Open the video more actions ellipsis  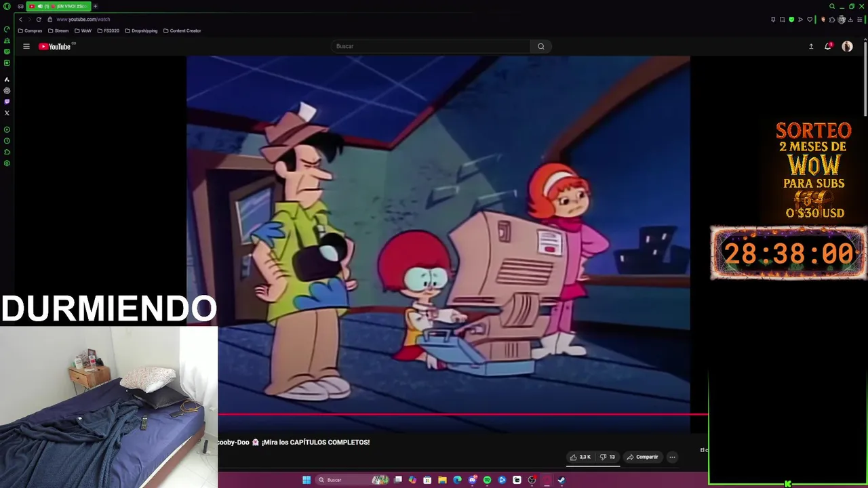tap(672, 457)
